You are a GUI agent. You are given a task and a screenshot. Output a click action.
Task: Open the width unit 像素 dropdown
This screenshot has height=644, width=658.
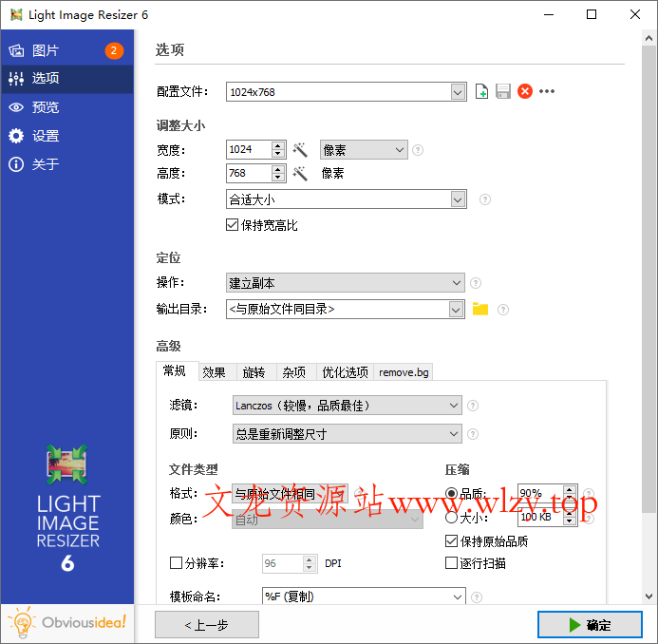[x=364, y=150]
